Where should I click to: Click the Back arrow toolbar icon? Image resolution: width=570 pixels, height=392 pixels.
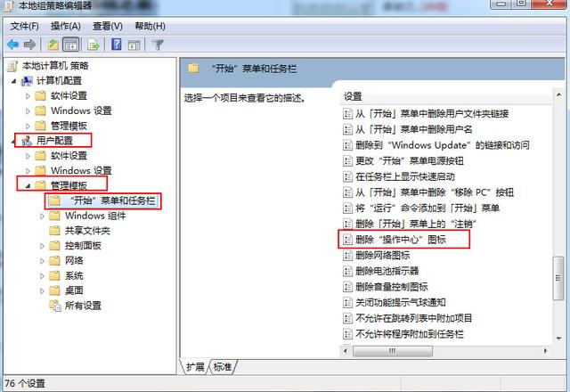pyautogui.click(x=13, y=45)
